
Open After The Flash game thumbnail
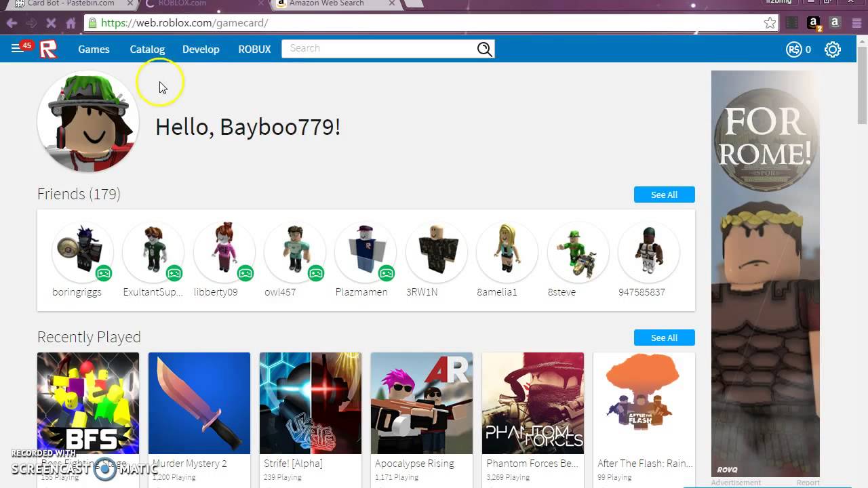pyautogui.click(x=644, y=403)
